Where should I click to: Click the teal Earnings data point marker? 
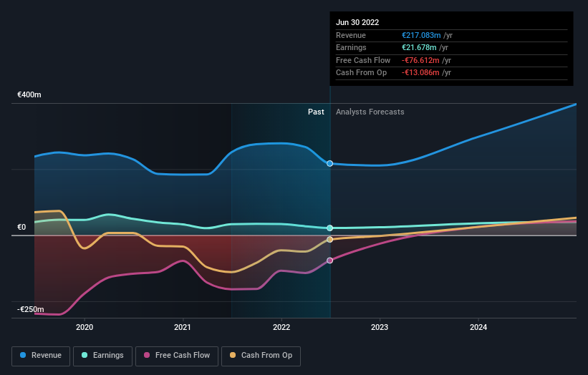[x=329, y=228]
